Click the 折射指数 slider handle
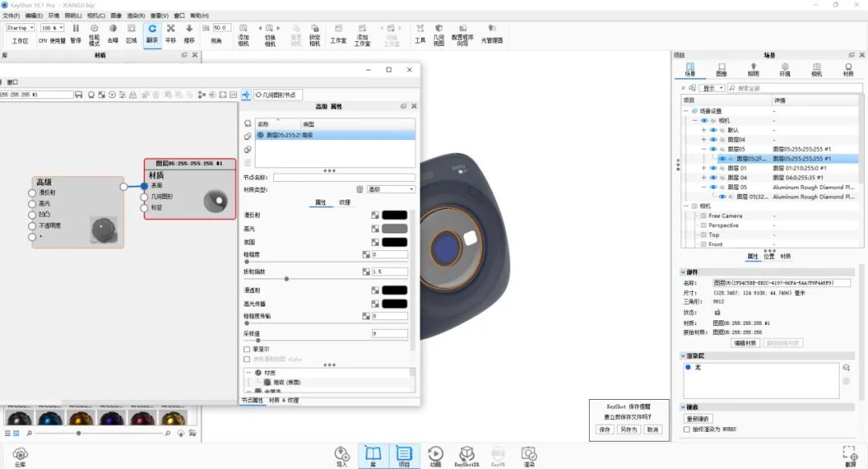 coord(286,279)
